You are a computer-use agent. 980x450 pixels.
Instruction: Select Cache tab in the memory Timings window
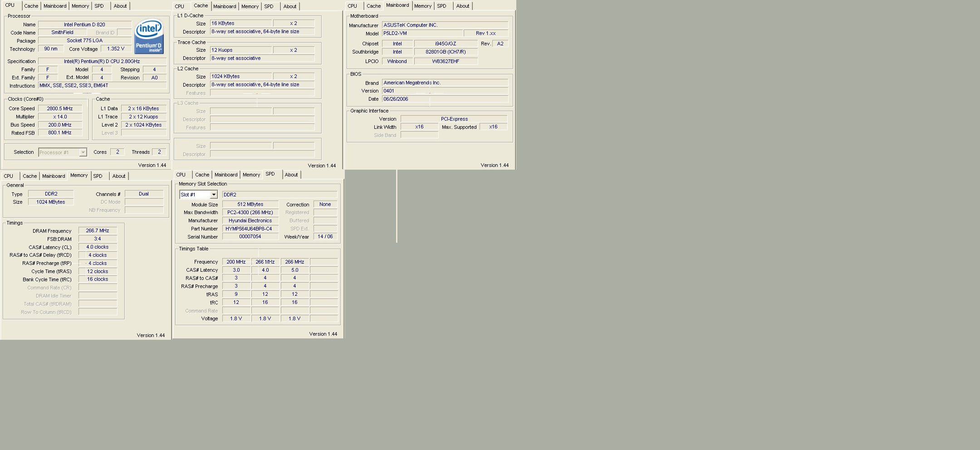(30, 176)
